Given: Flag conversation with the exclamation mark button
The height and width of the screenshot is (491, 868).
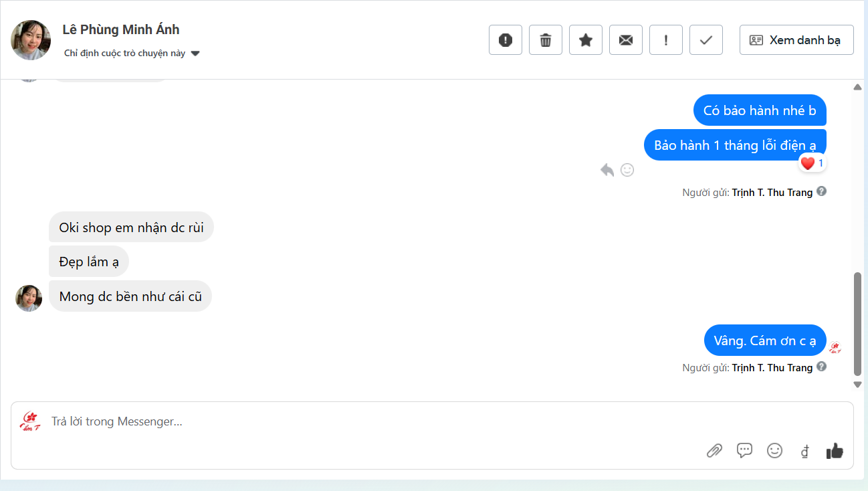Looking at the screenshot, I should [666, 40].
